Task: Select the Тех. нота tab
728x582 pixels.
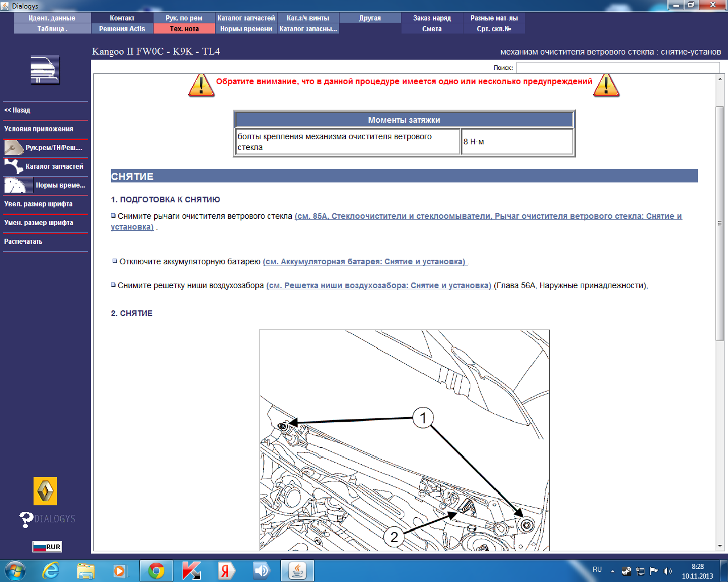Action: (184, 29)
